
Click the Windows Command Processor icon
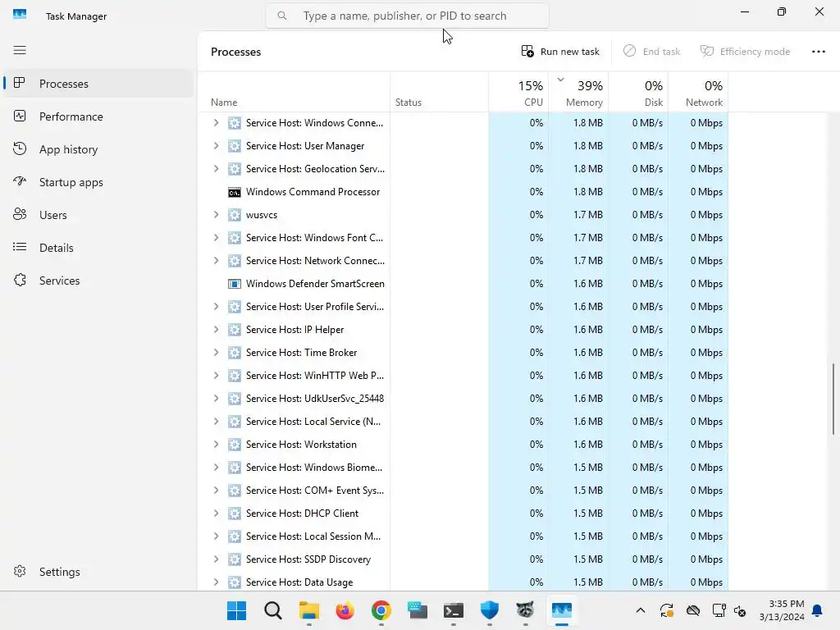click(234, 192)
